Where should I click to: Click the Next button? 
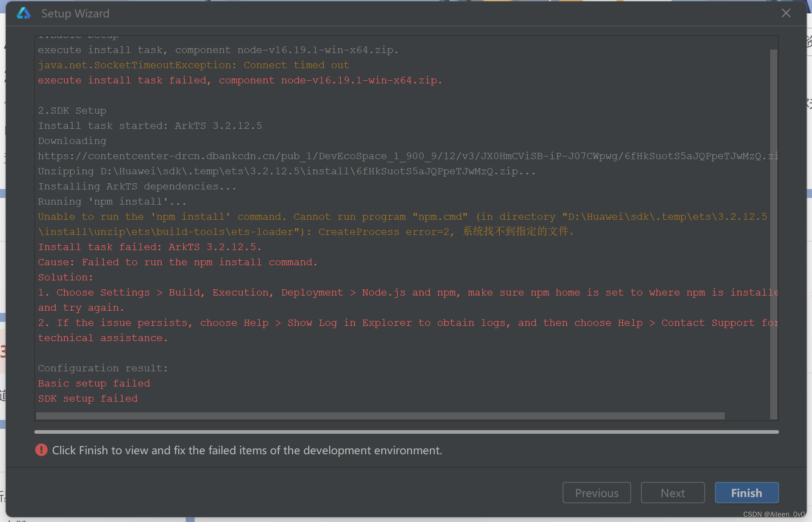tap(673, 493)
